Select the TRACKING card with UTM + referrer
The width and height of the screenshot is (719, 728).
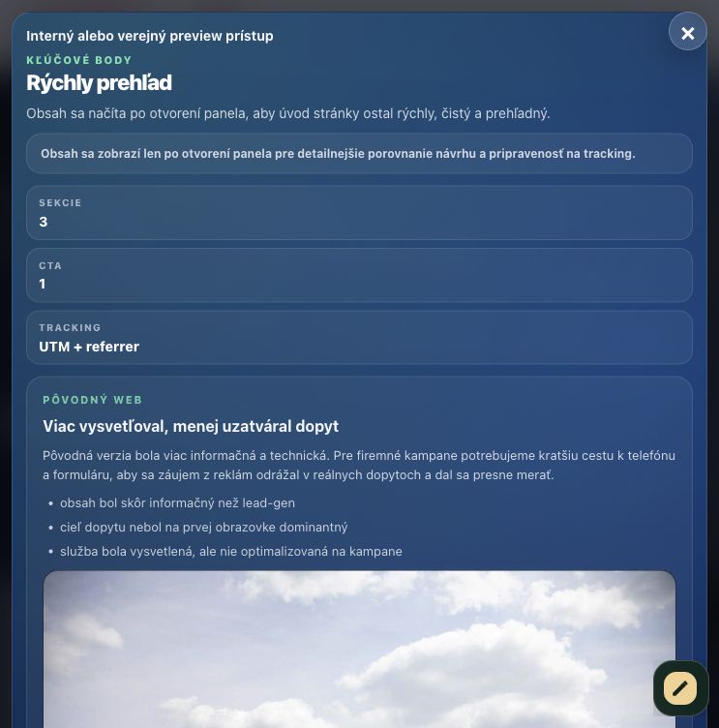pos(359,337)
